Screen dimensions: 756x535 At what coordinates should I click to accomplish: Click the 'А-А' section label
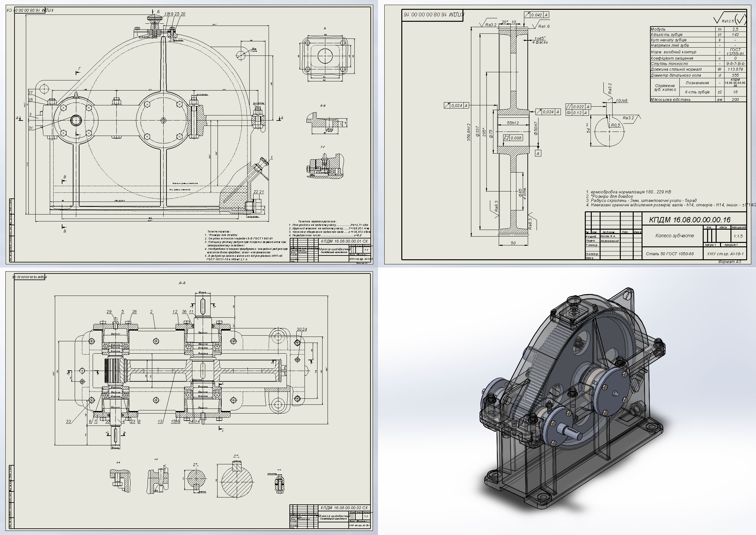click(x=182, y=283)
